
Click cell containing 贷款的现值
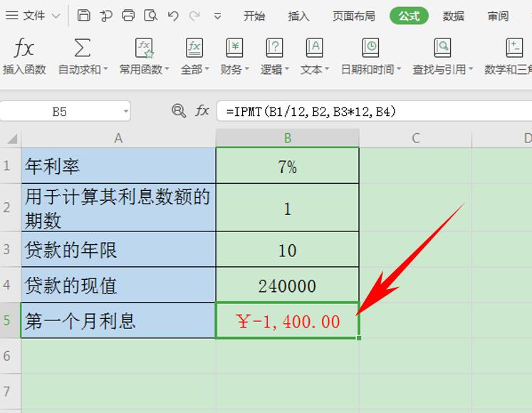[118, 285]
